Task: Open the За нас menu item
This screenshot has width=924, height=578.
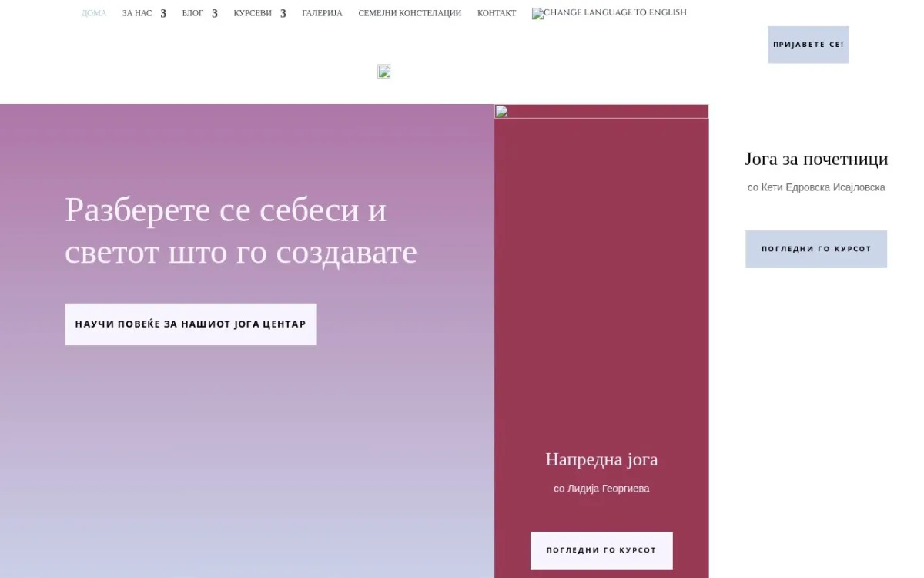Action: 137,13
